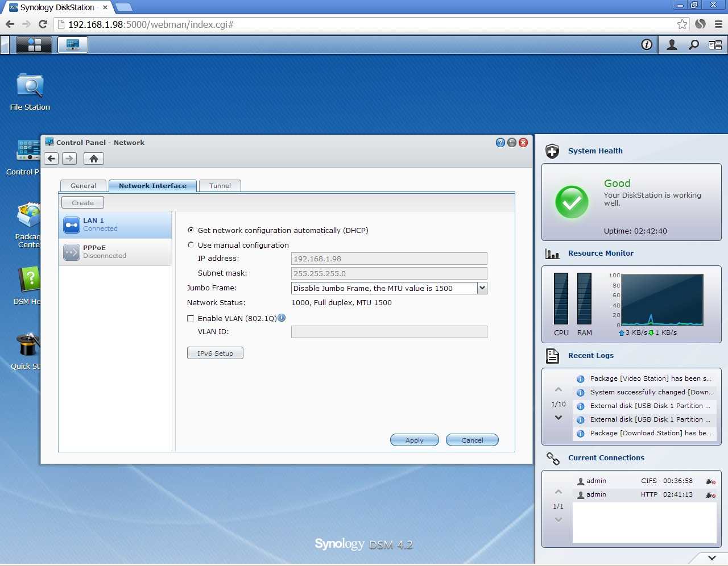Switch to Tunnel tab
Image resolution: width=728 pixels, height=566 pixels.
(x=220, y=186)
